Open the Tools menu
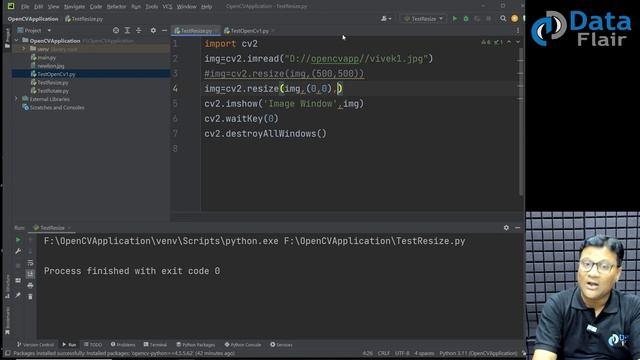The width and height of the screenshot is (640, 360). [151, 7]
